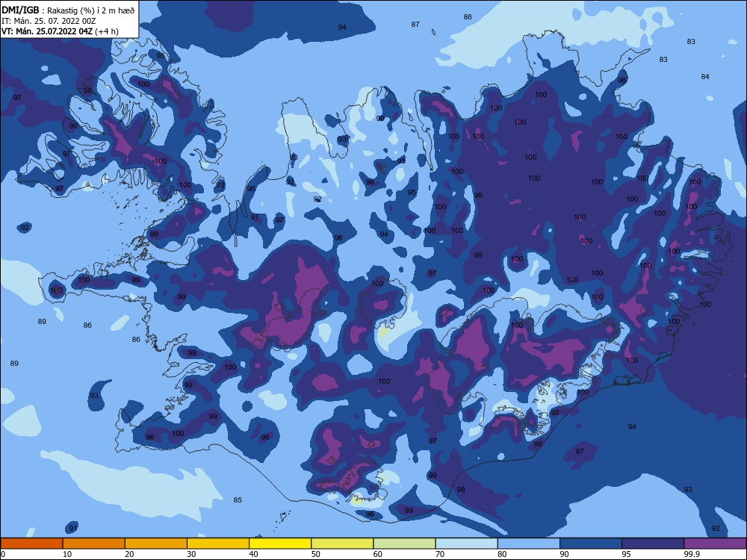
Task: Click the medium blue 90–95 legend swatch
Action: click(591, 544)
